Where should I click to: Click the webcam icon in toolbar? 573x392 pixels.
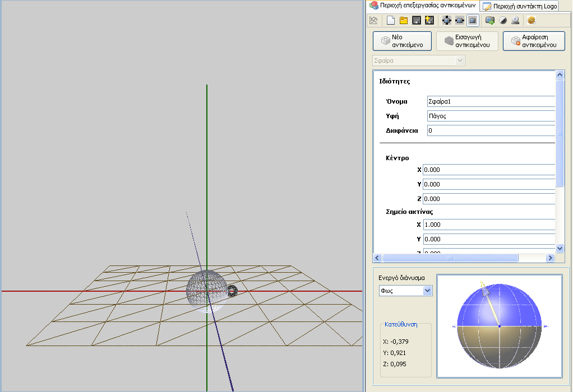point(515,20)
